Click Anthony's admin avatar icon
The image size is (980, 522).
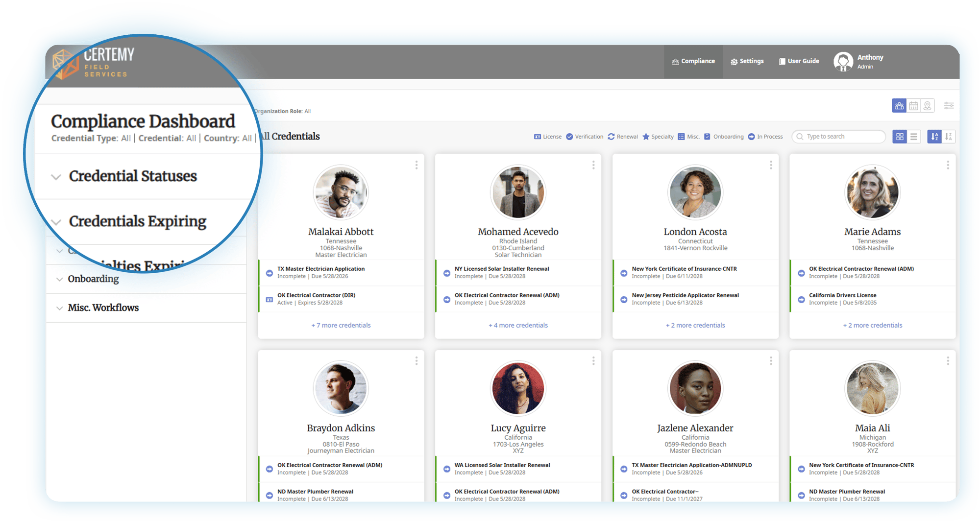point(843,62)
